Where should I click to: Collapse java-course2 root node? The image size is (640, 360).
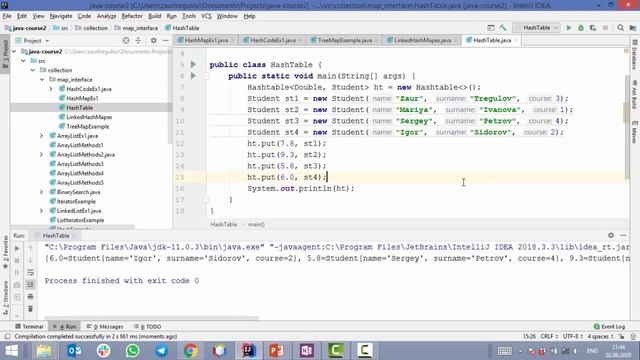pos(15,51)
